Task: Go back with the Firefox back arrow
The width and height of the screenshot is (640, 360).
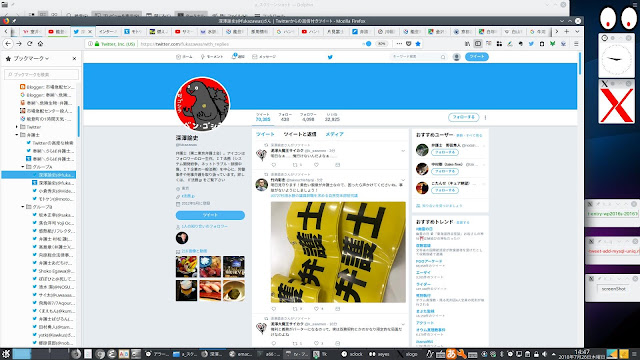Action: (x=8, y=44)
